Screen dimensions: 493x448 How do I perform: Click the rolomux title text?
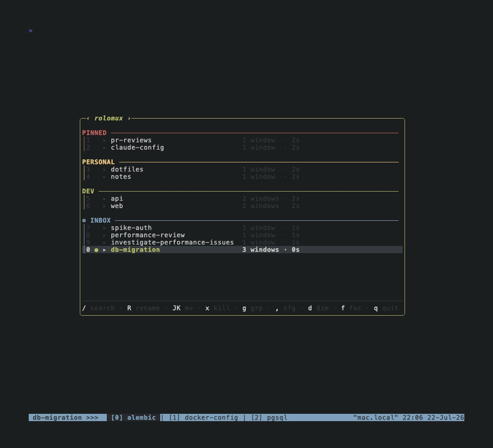[108, 119]
